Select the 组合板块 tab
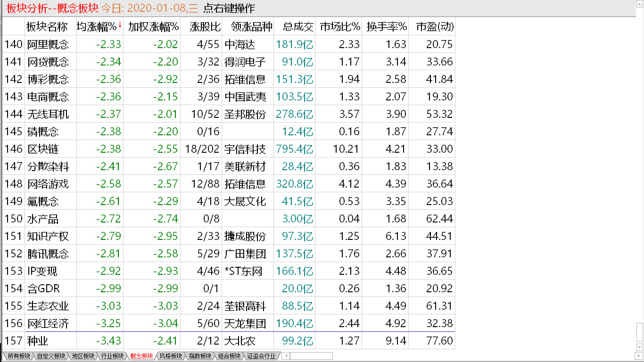 click(x=229, y=356)
